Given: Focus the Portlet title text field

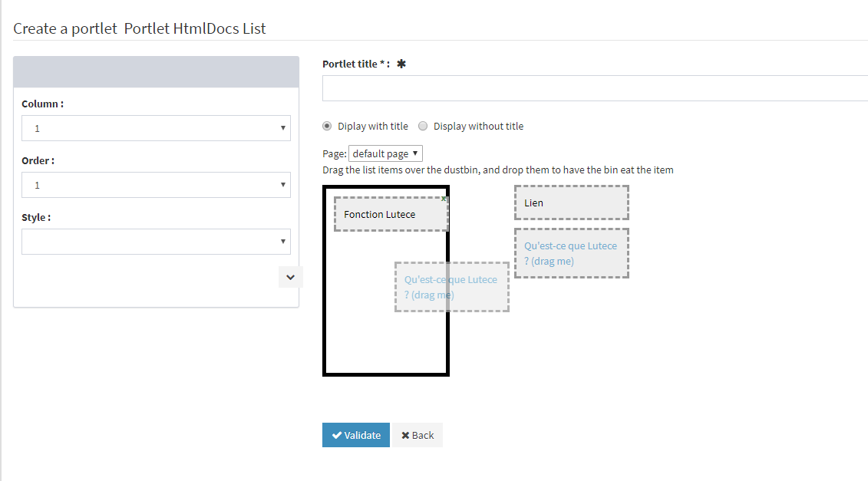Looking at the screenshot, I should coord(595,88).
